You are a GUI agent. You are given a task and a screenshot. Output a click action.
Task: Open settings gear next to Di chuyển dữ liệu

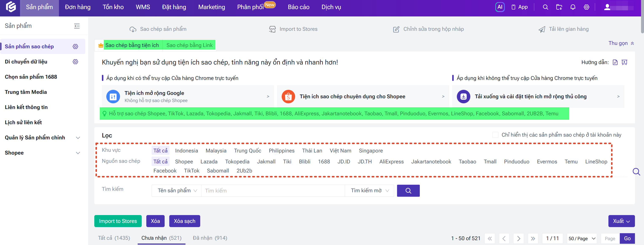click(x=75, y=62)
